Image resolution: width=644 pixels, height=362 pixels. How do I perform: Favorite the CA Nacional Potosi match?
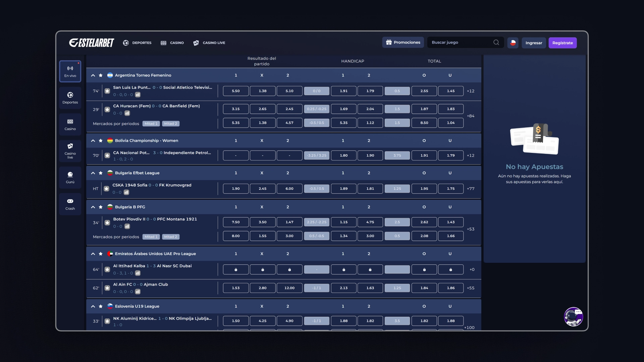pyautogui.click(x=107, y=156)
